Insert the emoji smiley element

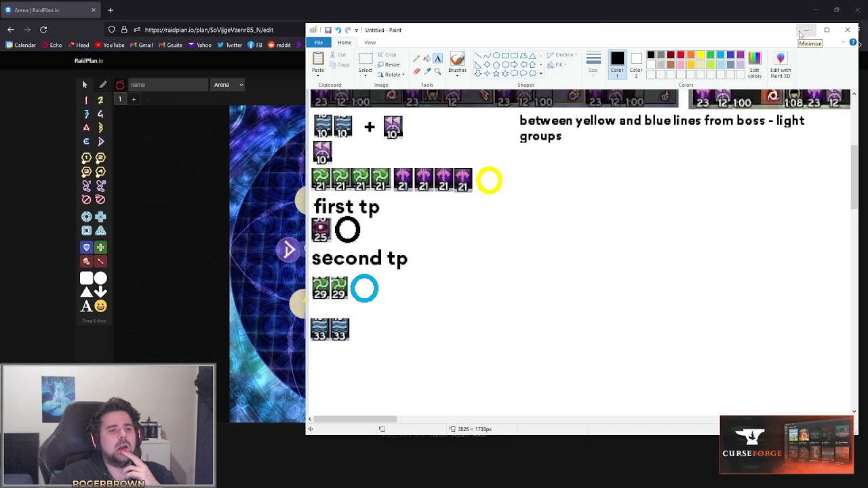[100, 306]
